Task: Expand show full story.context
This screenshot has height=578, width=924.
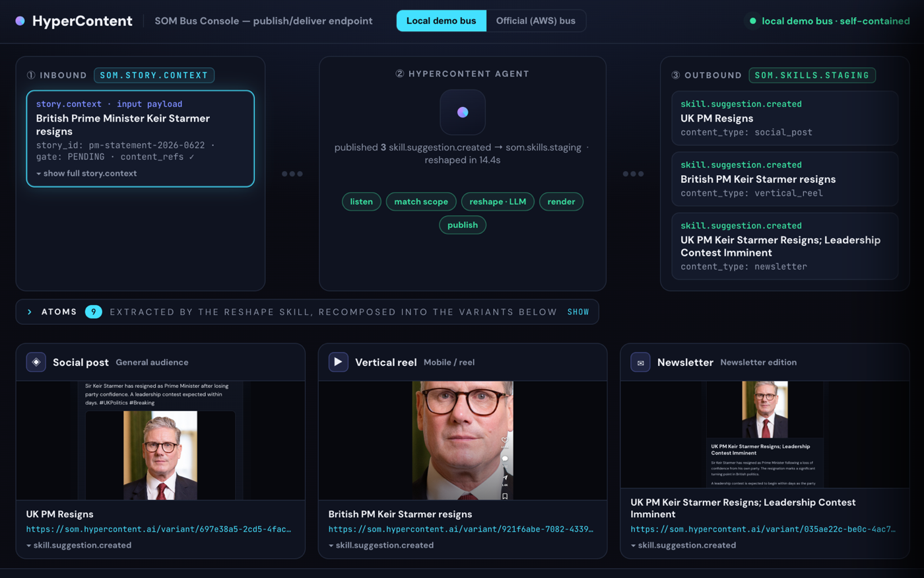Action: coord(86,173)
